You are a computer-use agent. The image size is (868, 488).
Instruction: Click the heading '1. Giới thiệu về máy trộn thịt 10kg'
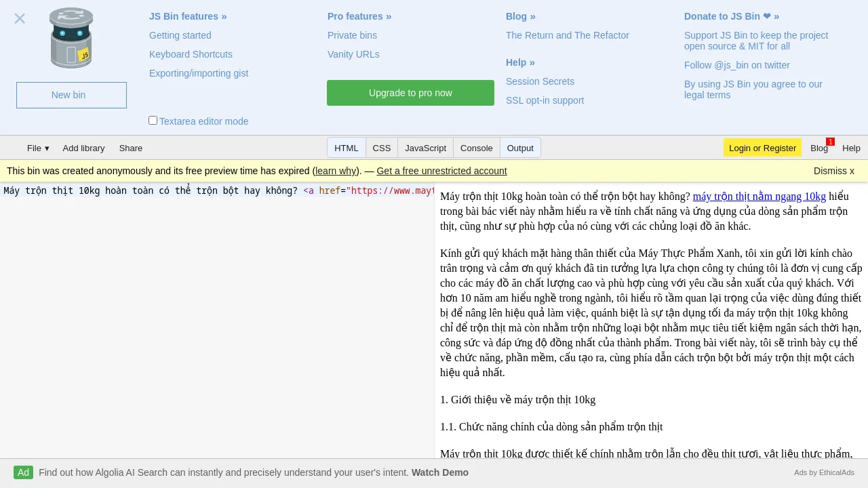pyautogui.click(x=517, y=400)
